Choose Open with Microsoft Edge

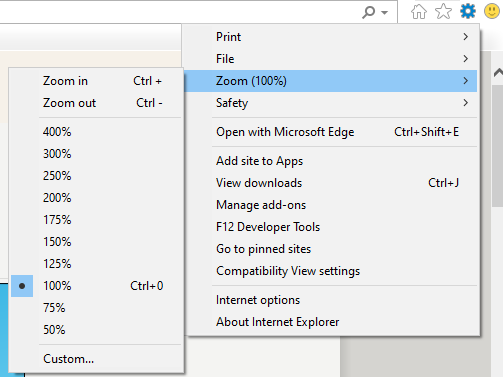point(330,132)
